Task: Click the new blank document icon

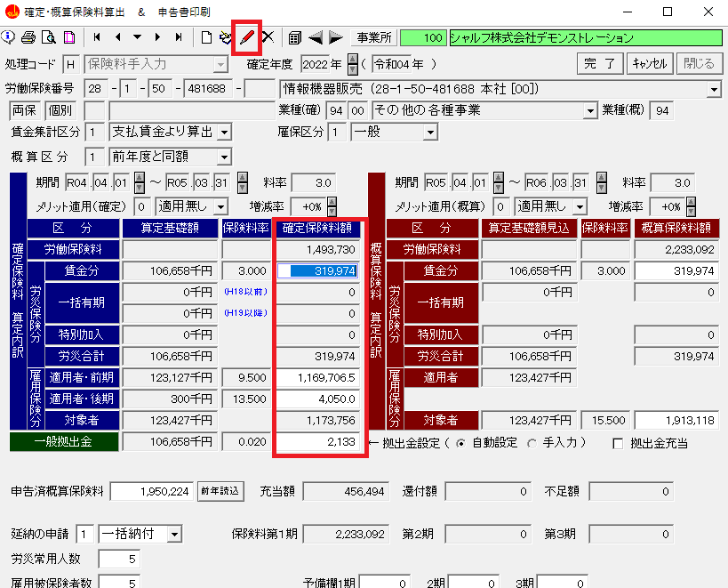Action: pos(206,37)
